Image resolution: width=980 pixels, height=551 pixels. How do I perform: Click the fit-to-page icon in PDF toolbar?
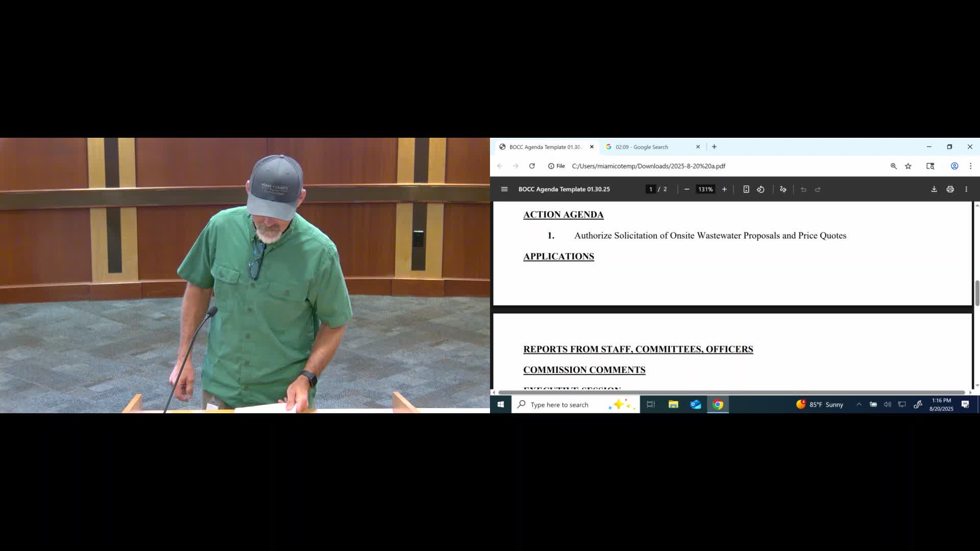coord(746,189)
